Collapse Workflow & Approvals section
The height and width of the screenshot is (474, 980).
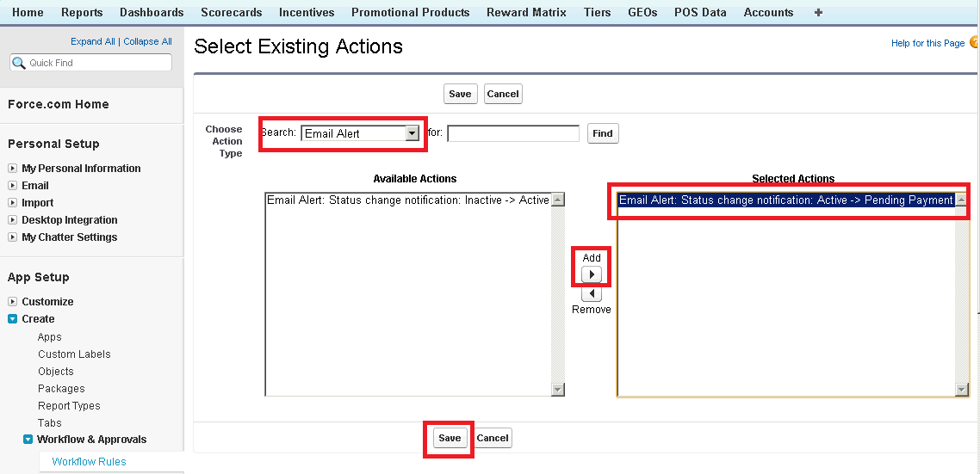pyautogui.click(x=28, y=440)
